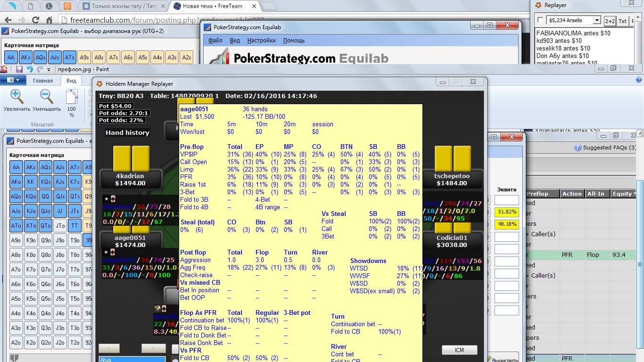Click 4kadrian player name plate

click(130, 180)
